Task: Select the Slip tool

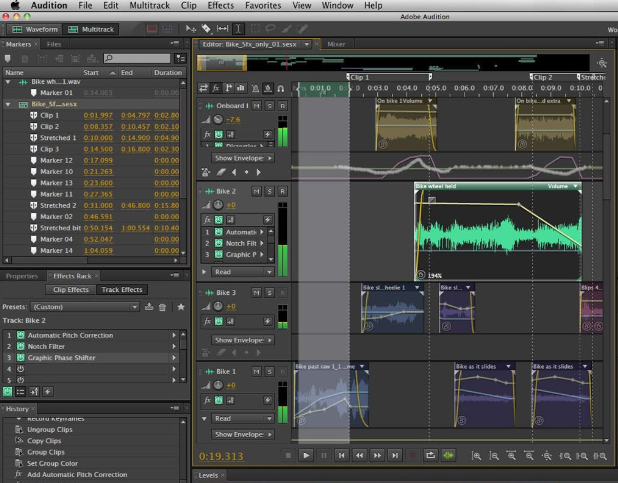Action: (x=222, y=29)
